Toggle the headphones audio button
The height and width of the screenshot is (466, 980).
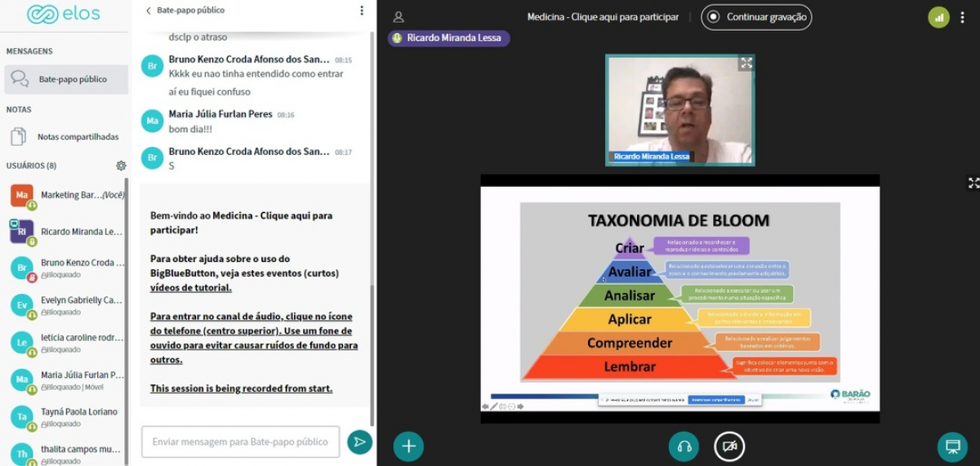pos(684,446)
